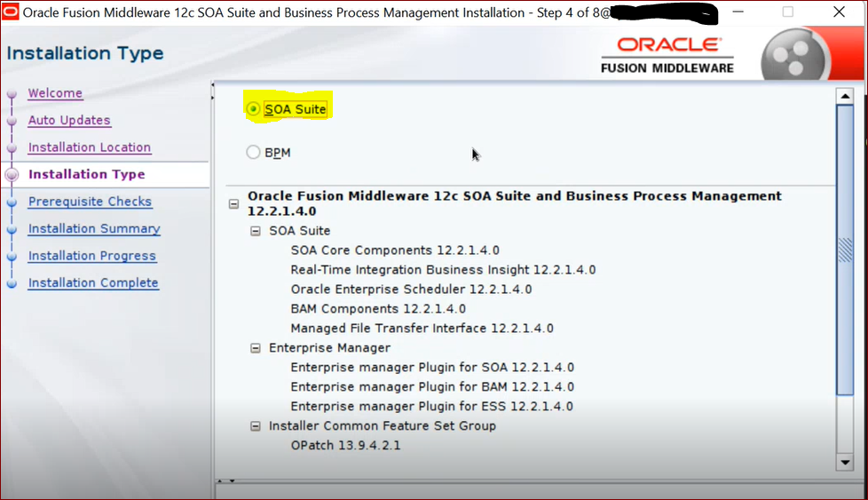Screen dimensions: 868x500
Task: Click the Enterprise Manager tree label
Action: [329, 348]
